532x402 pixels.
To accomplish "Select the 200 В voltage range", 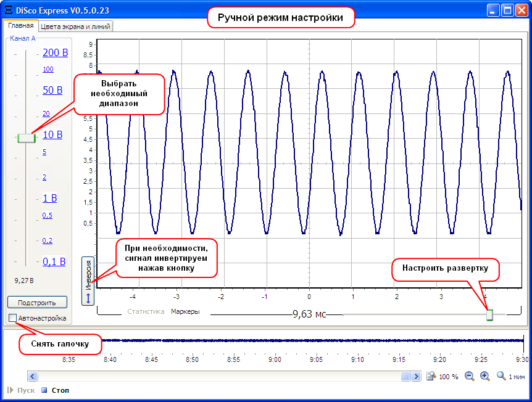I will (x=55, y=53).
